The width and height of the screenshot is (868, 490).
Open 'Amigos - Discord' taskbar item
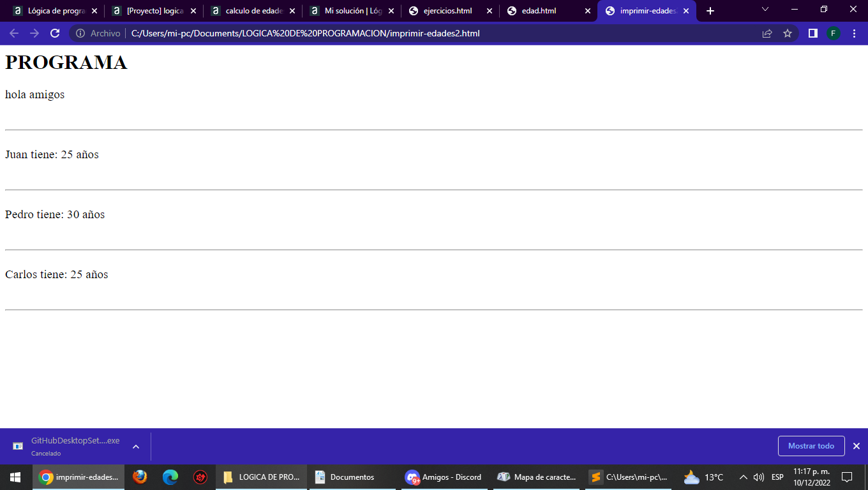coord(445,477)
